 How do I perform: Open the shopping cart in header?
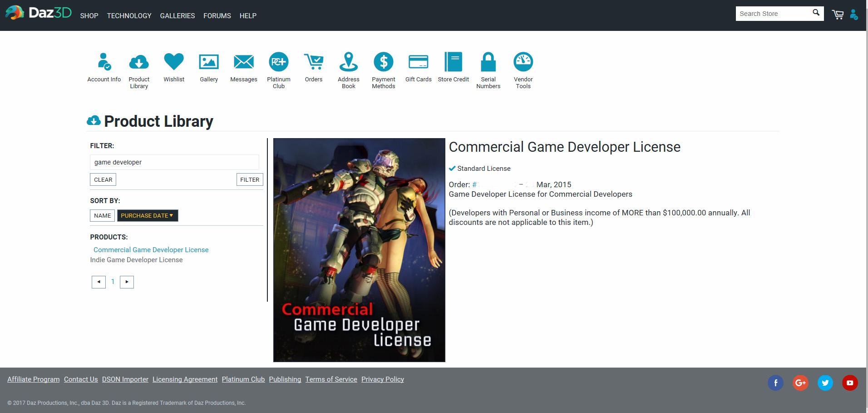tap(838, 15)
